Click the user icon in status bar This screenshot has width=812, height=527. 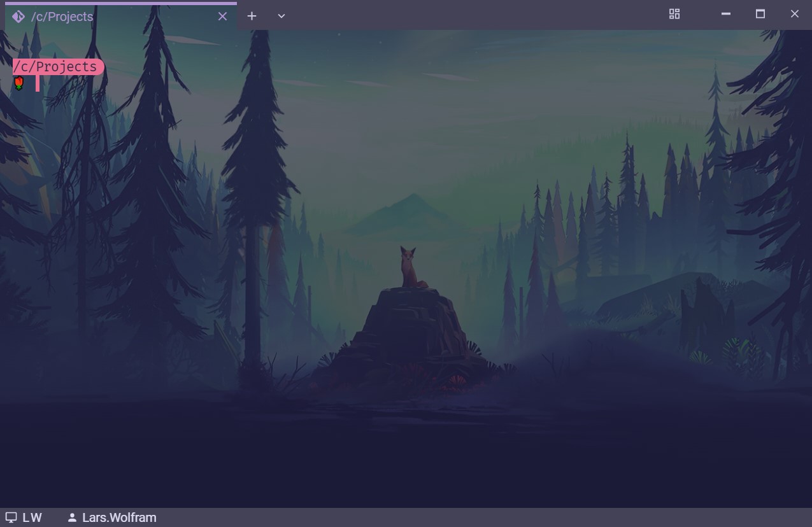click(x=72, y=518)
